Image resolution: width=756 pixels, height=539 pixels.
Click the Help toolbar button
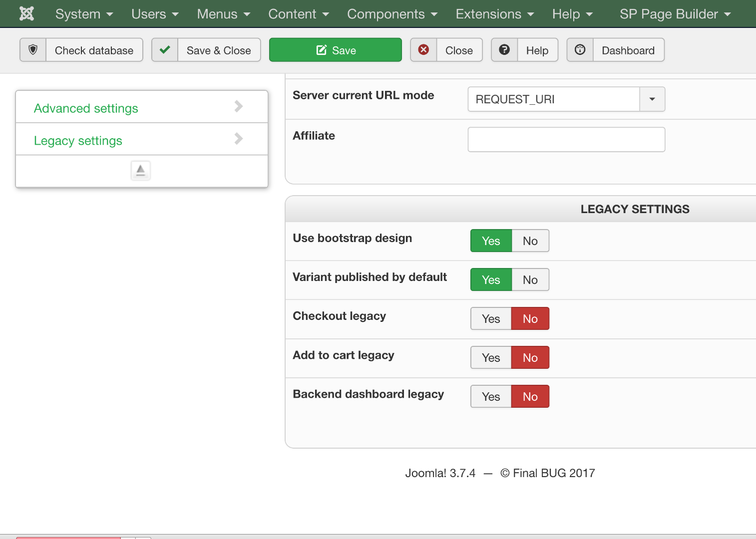point(525,50)
